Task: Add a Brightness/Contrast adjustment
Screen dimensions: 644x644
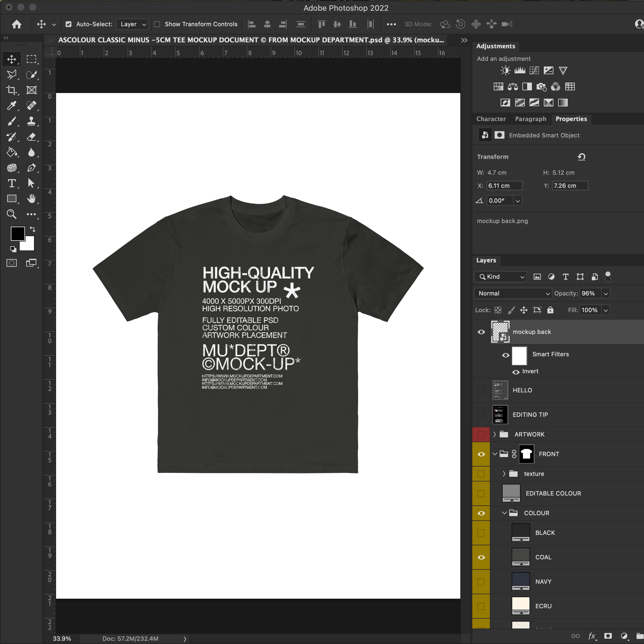Action: (x=505, y=70)
